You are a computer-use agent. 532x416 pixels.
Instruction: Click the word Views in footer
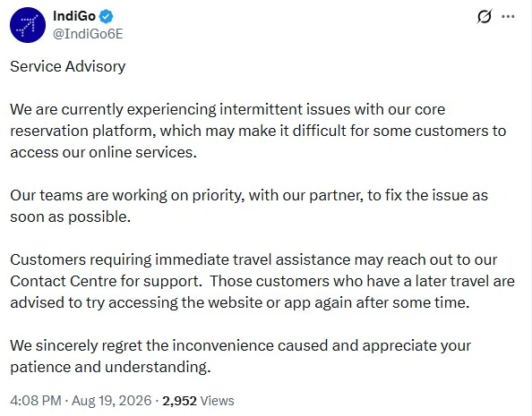(x=217, y=401)
